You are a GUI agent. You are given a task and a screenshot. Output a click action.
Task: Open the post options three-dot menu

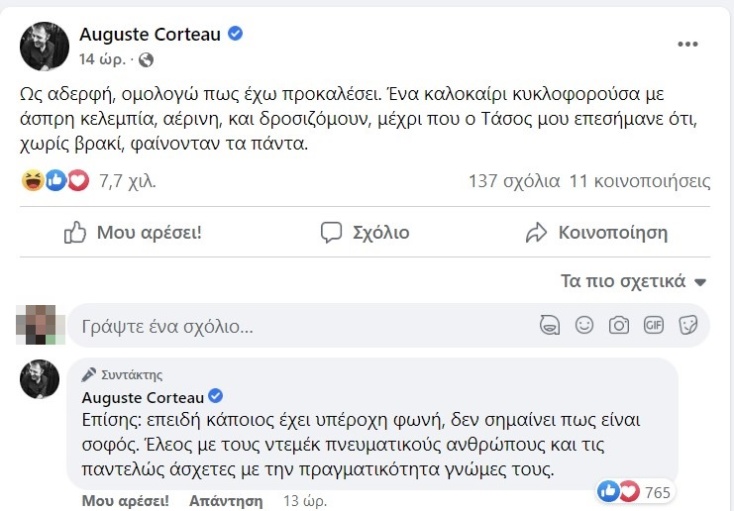pos(688,45)
